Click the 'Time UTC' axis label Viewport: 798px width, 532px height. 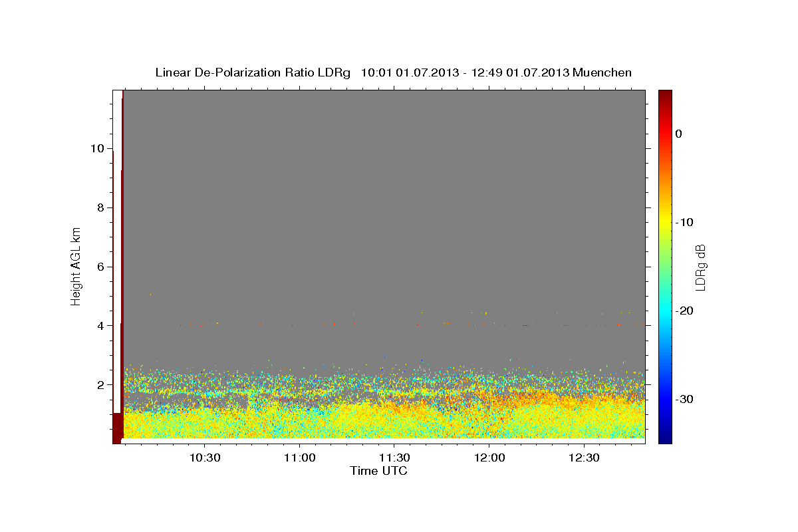(378, 471)
